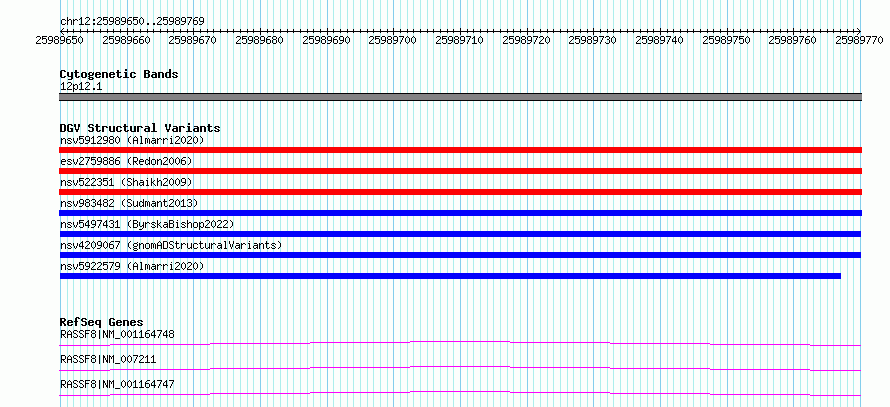The width and height of the screenshot is (890, 407).
Task: Click the nsv5497431 (ByrskaBishop2022) label
Action: 147,224
